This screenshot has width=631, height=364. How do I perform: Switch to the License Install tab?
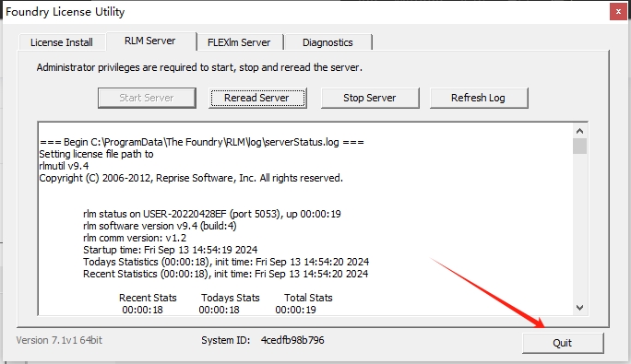(62, 42)
